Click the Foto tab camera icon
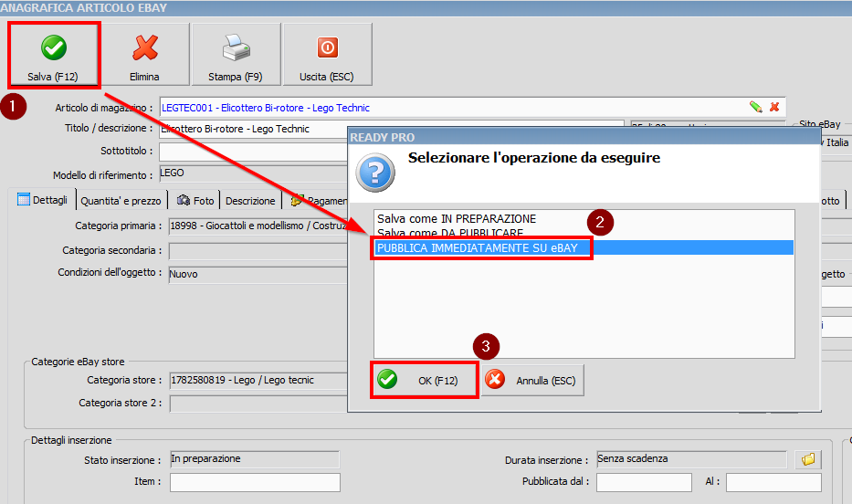Screen dimensions: 852x504 coord(184,200)
